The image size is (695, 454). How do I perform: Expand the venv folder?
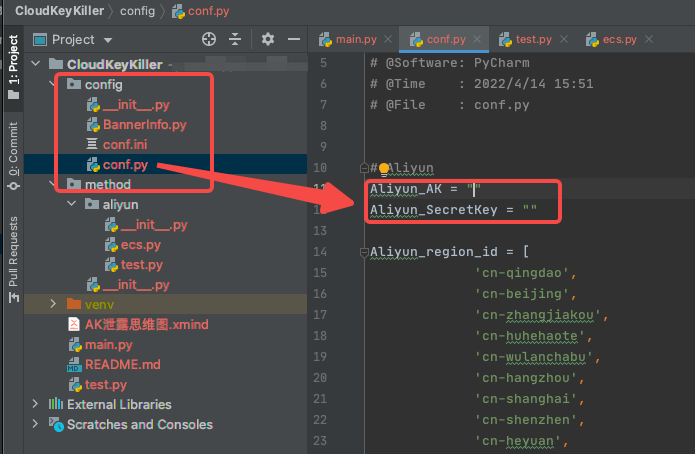pyautogui.click(x=53, y=304)
